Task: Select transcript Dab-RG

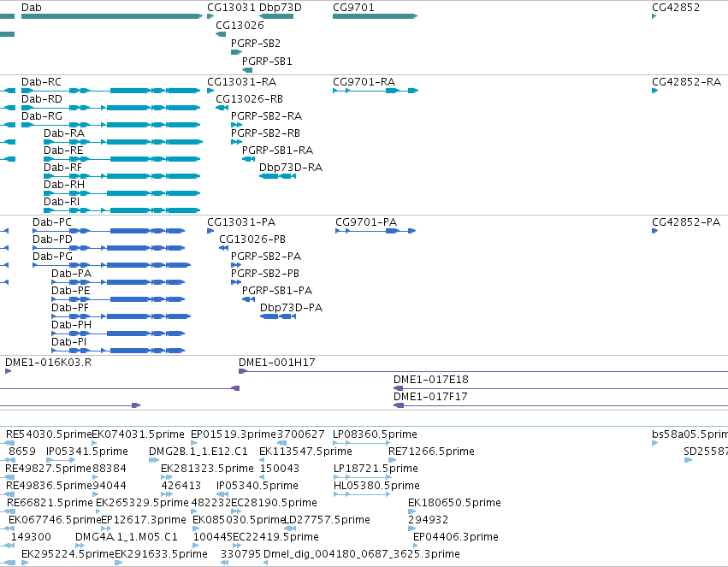Action: pos(111,125)
